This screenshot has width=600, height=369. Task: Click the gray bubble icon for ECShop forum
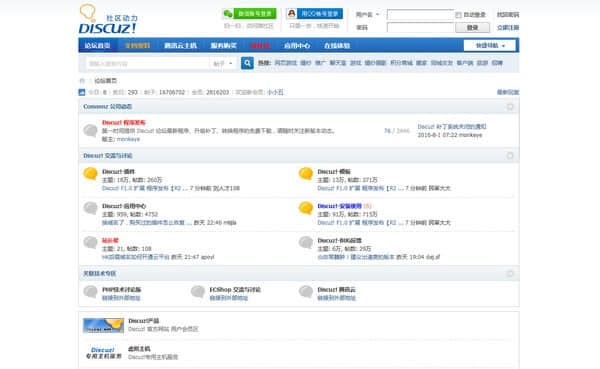[198, 291]
